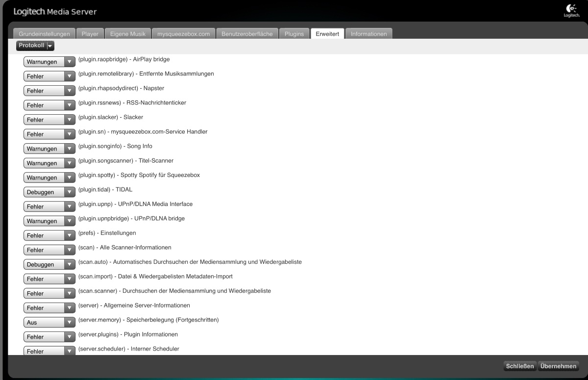Click the Schließen button
This screenshot has width=588, height=380.
519,366
